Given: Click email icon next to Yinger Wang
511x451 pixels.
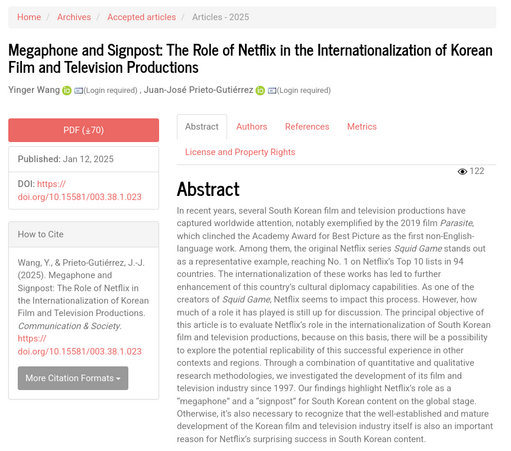Looking at the screenshot, I should pos(78,91).
